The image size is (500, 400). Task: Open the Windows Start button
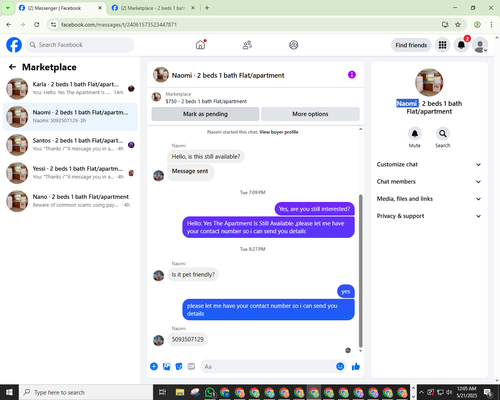(9, 392)
